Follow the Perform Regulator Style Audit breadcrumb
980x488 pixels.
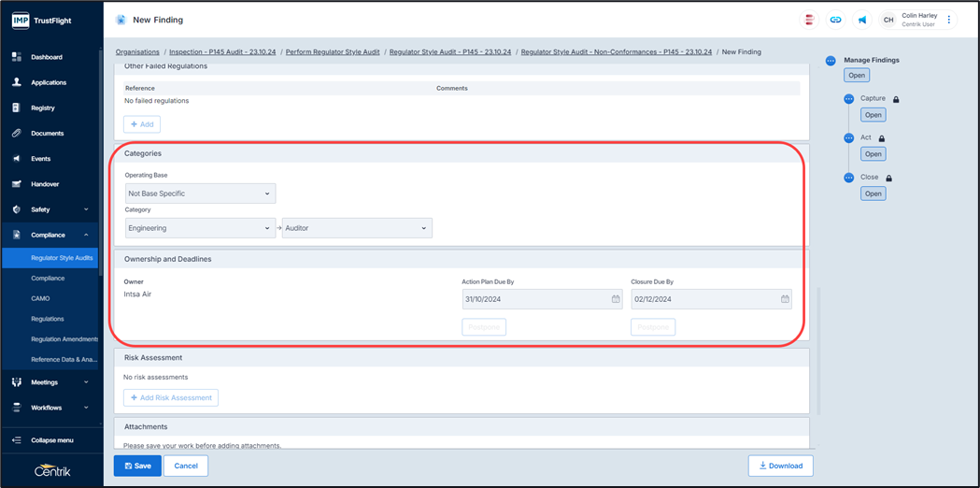pyautogui.click(x=333, y=52)
